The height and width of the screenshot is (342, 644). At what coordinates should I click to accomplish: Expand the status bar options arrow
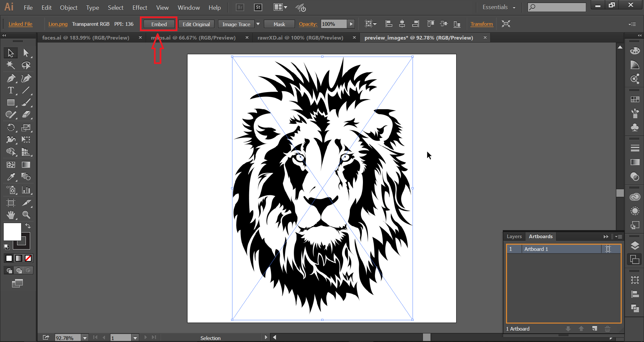click(x=266, y=337)
